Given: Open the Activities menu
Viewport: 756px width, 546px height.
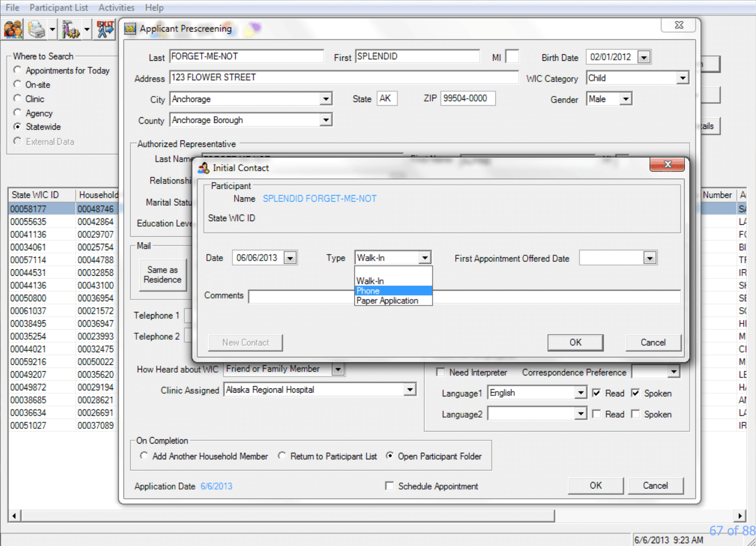Looking at the screenshot, I should 116,7.
